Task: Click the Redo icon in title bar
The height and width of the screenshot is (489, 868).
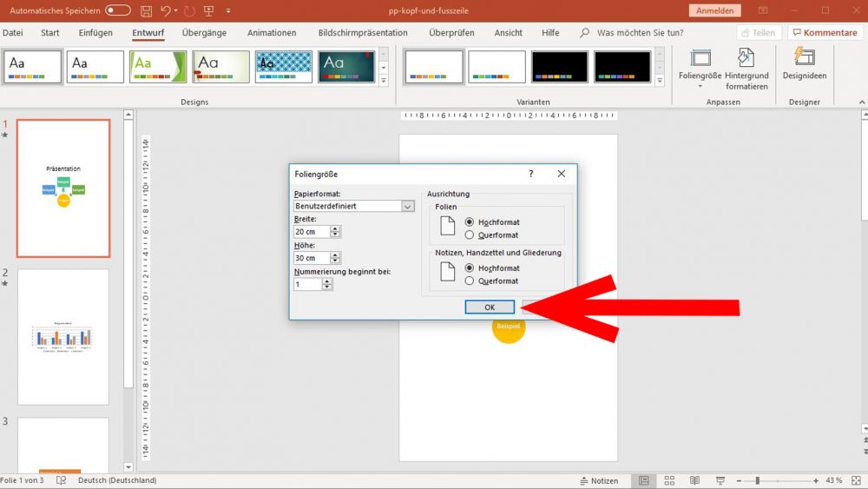Action: [189, 10]
